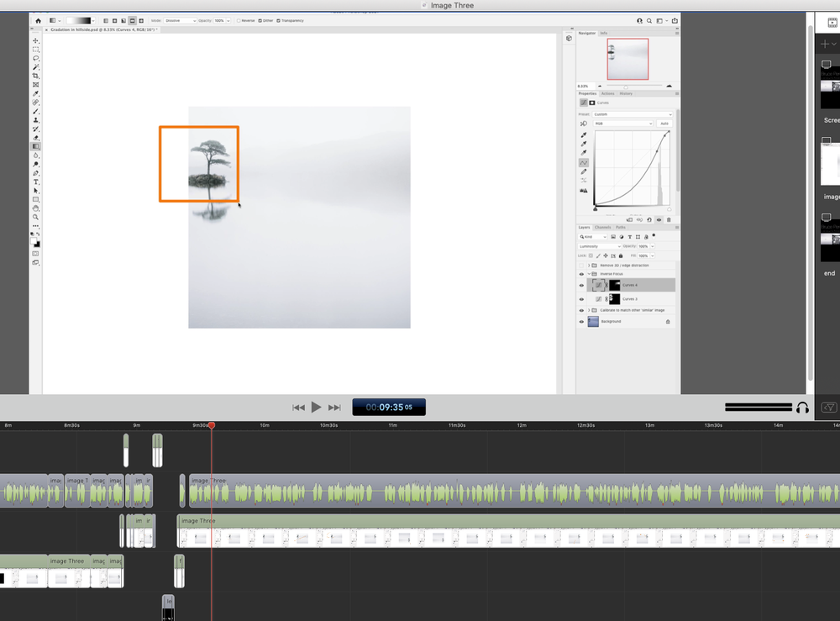This screenshot has height=621, width=840.
Task: Select the Gradient tool
Action: click(36, 146)
